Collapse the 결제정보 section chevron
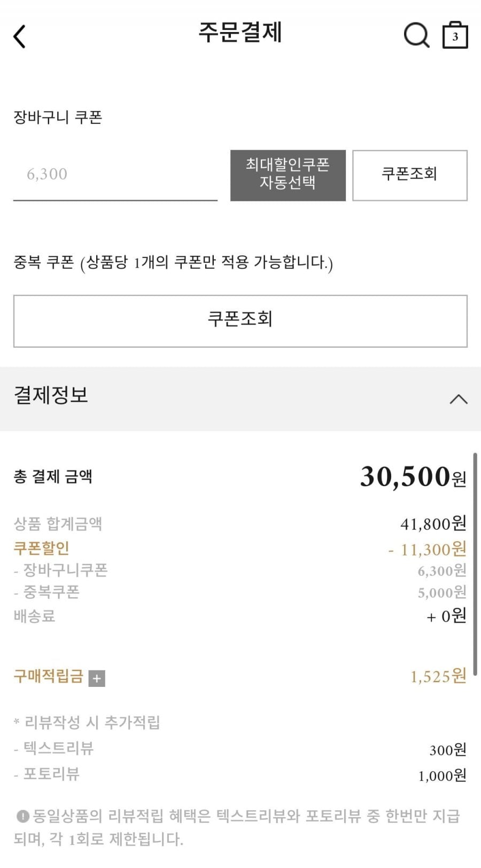Viewport: 481px width, 868px height. [458, 399]
